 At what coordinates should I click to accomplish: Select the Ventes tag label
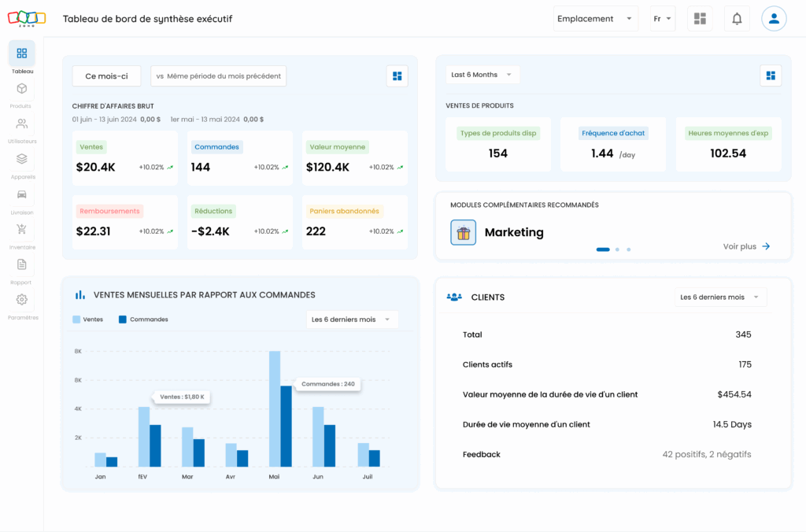(x=91, y=147)
